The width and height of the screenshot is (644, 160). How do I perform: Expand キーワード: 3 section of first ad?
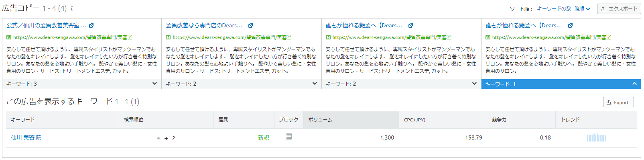coord(82,84)
